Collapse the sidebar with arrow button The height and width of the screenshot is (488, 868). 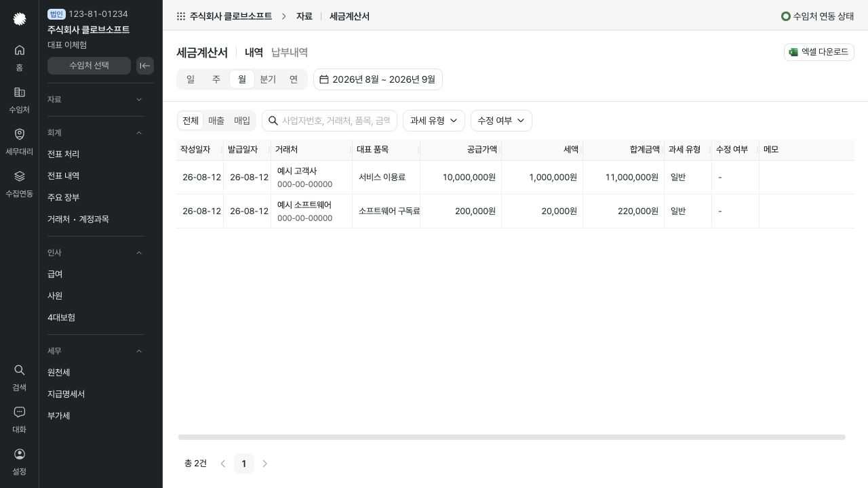(x=145, y=66)
